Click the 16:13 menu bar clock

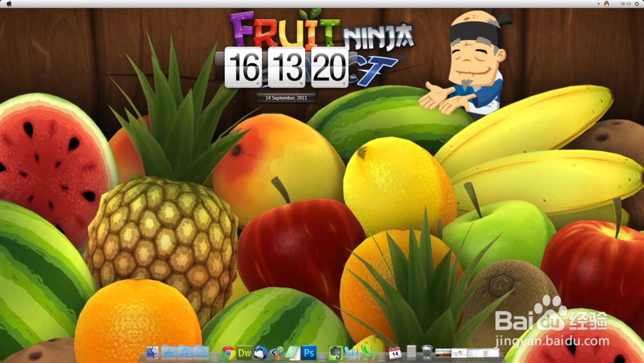[625, 4]
